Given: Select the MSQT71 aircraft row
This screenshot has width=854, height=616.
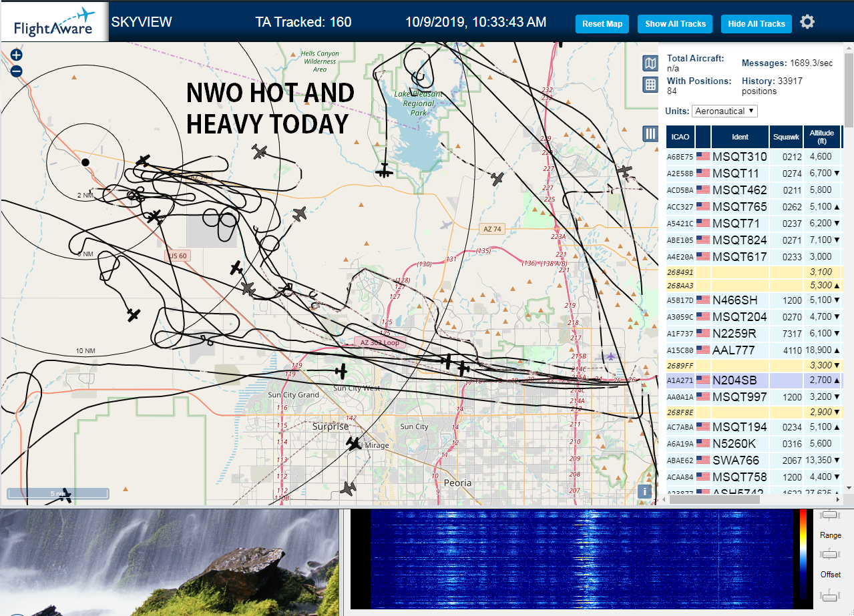Looking at the screenshot, I should (754, 223).
